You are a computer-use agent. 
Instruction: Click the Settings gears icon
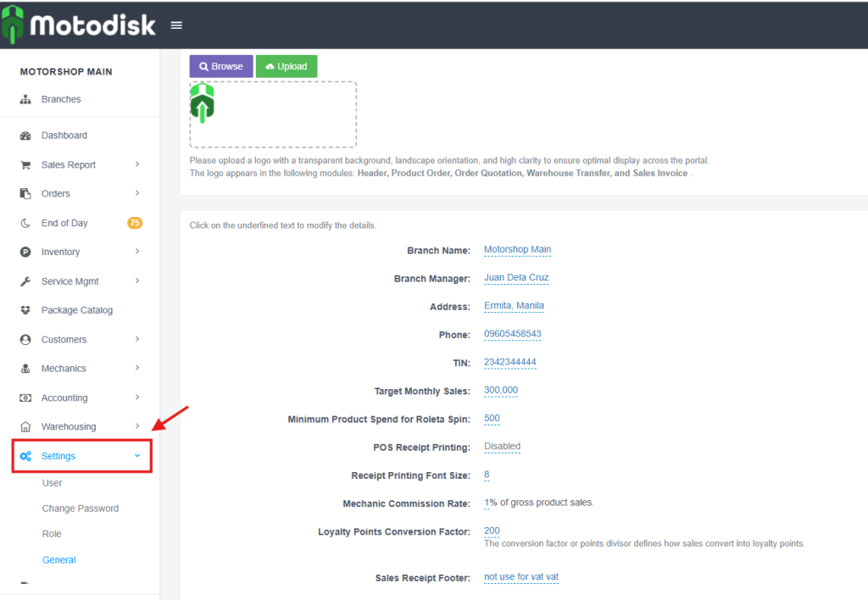(25, 456)
